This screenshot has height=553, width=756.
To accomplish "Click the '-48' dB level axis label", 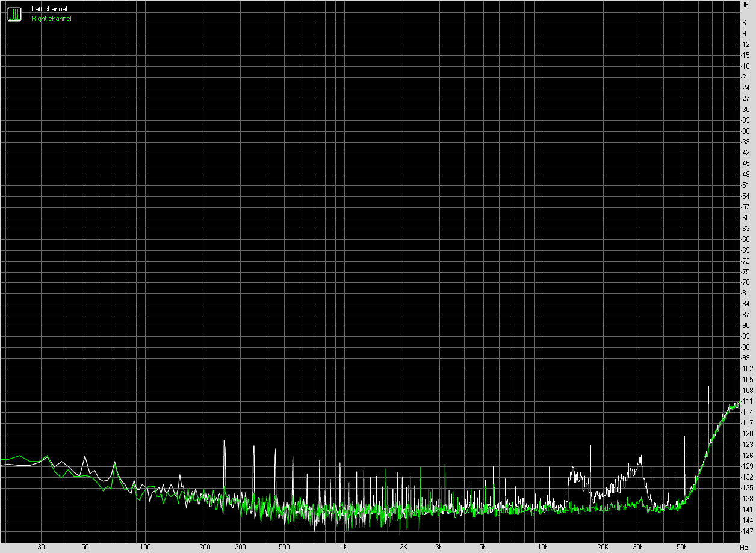I will coord(746,174).
